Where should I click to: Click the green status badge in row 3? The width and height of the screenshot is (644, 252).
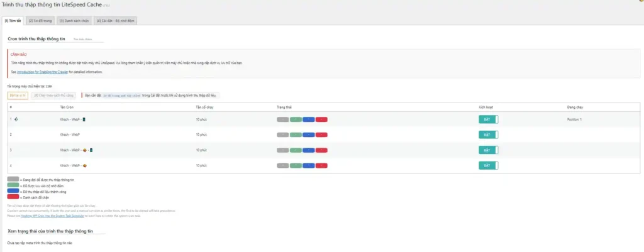[x=296, y=150]
